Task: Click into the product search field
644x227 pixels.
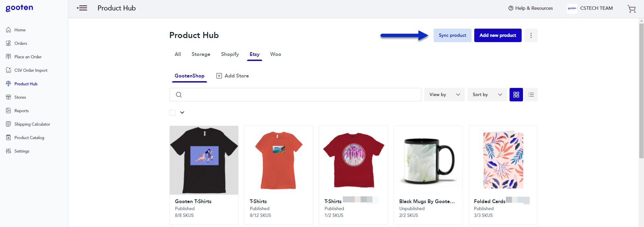Action: (295, 95)
